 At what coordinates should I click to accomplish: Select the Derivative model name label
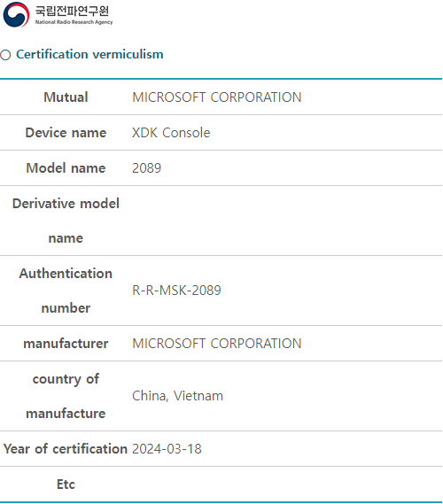pos(66,221)
